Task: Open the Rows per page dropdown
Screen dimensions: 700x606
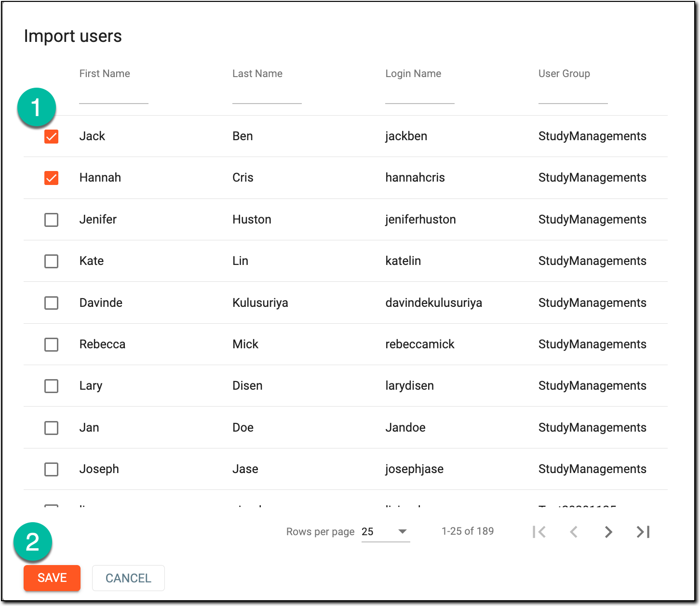Action: tap(386, 532)
